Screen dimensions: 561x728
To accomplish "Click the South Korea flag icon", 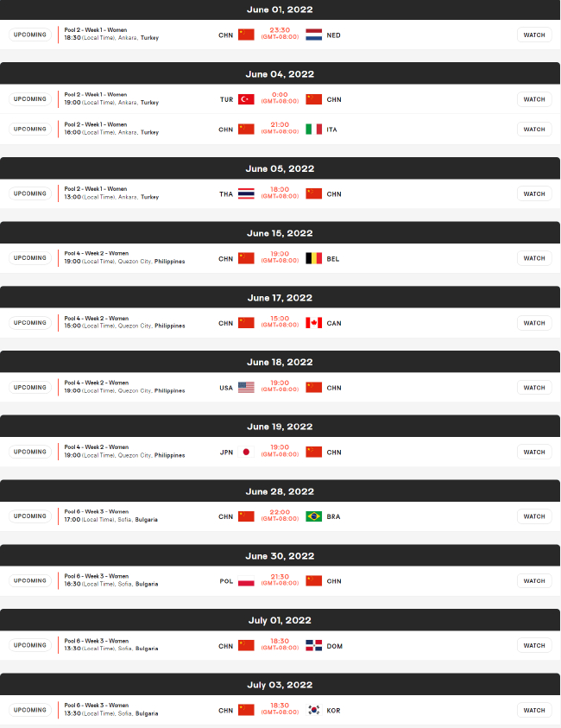I will point(313,710).
